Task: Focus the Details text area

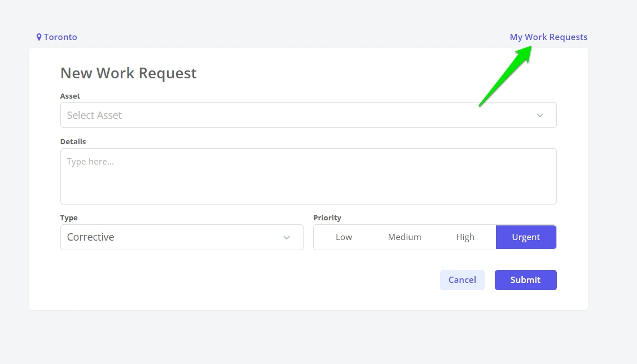Action: [308, 176]
